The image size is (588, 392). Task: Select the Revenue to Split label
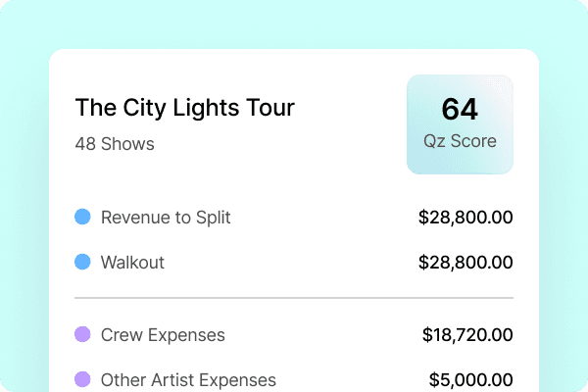click(166, 218)
